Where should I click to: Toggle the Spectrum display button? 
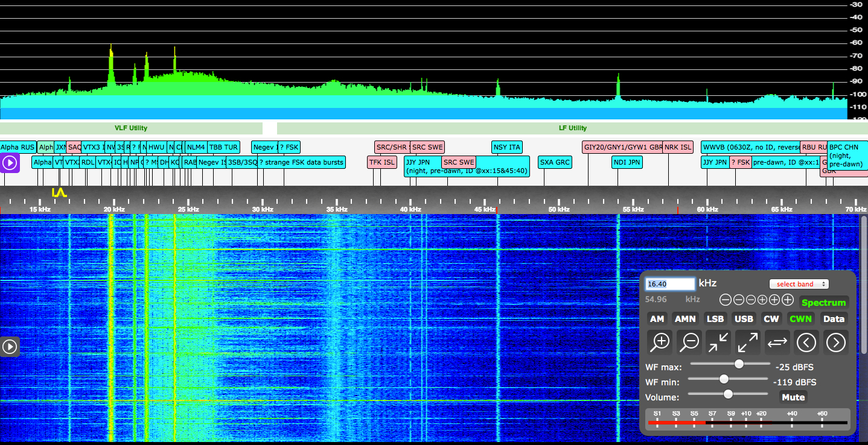pos(824,303)
